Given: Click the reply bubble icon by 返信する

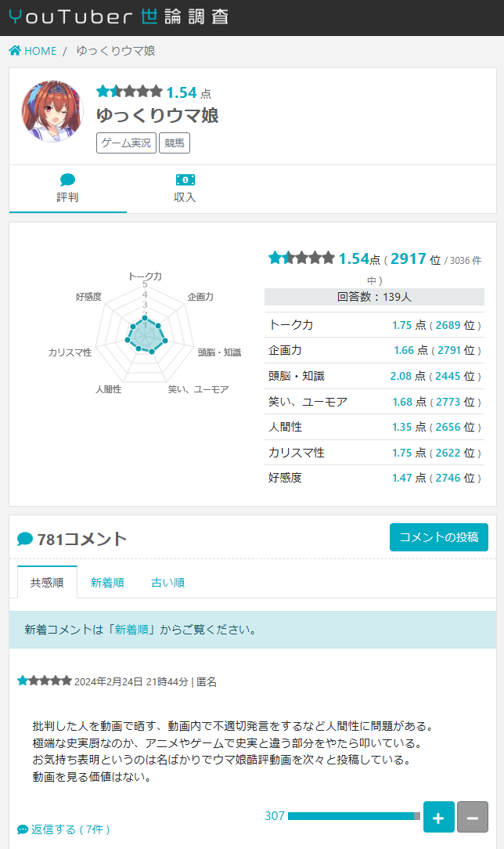Looking at the screenshot, I should tap(23, 829).
